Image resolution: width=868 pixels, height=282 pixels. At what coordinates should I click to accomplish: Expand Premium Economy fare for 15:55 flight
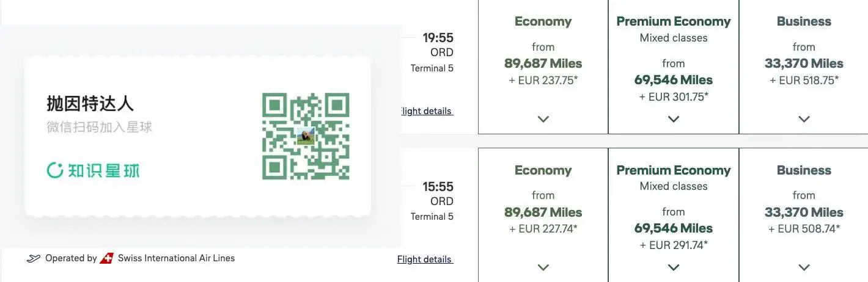[674, 267]
